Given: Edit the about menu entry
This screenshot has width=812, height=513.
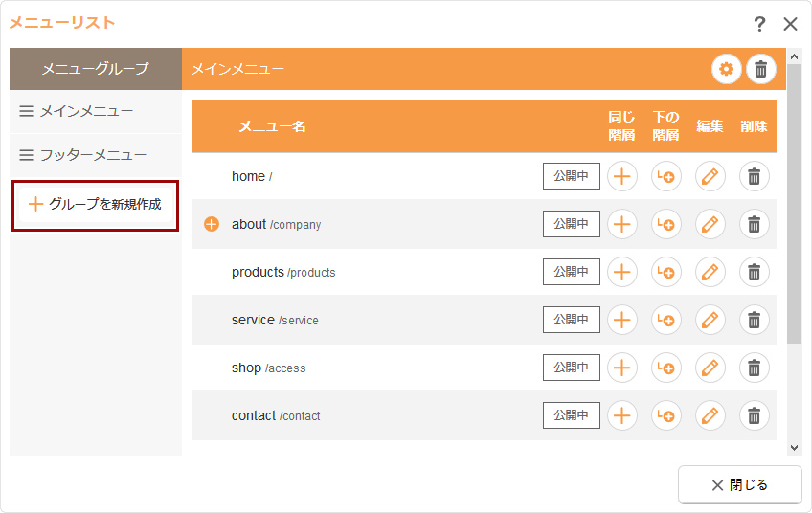Looking at the screenshot, I should [710, 224].
